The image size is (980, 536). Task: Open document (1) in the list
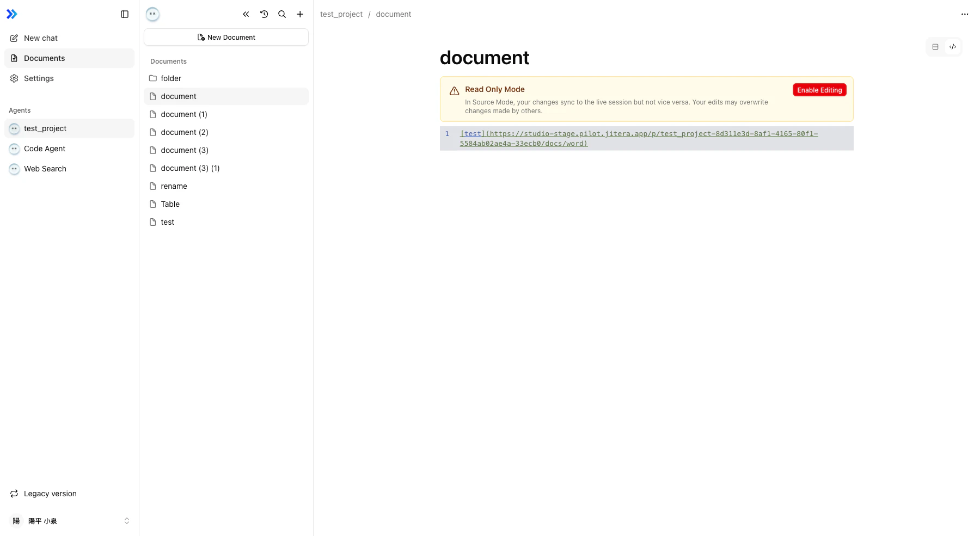226,114
